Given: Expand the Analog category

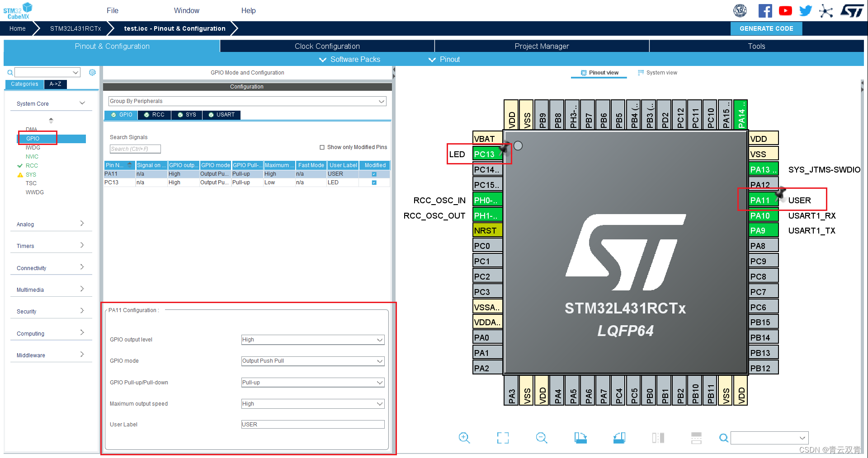Looking at the screenshot, I should pos(51,224).
